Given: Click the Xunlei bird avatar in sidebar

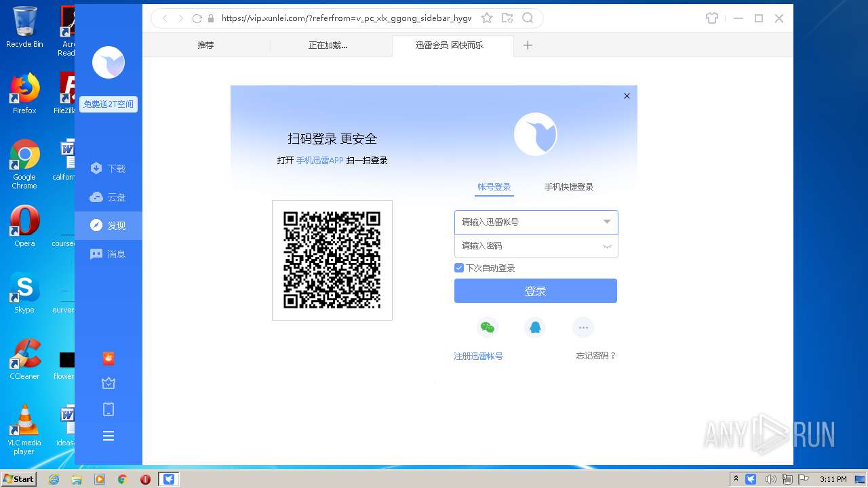Looking at the screenshot, I should point(108,63).
